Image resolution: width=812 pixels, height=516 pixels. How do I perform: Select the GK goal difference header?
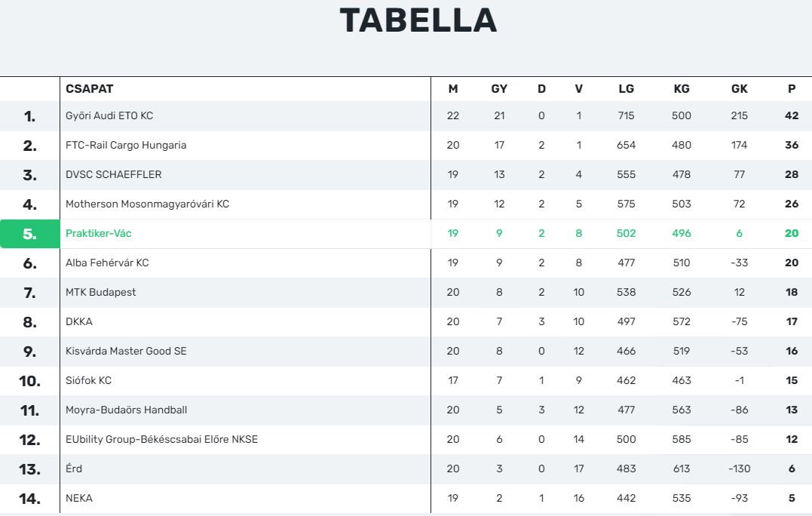pyautogui.click(x=739, y=88)
